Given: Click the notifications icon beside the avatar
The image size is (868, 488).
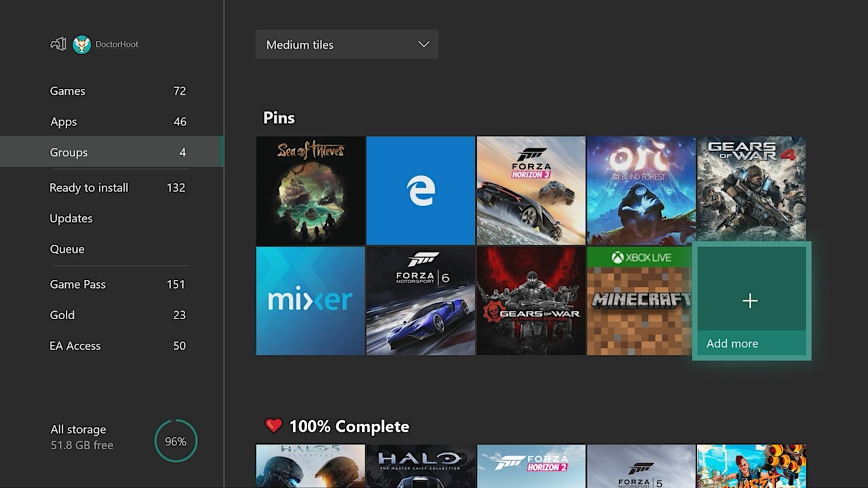Looking at the screenshot, I should (58, 44).
